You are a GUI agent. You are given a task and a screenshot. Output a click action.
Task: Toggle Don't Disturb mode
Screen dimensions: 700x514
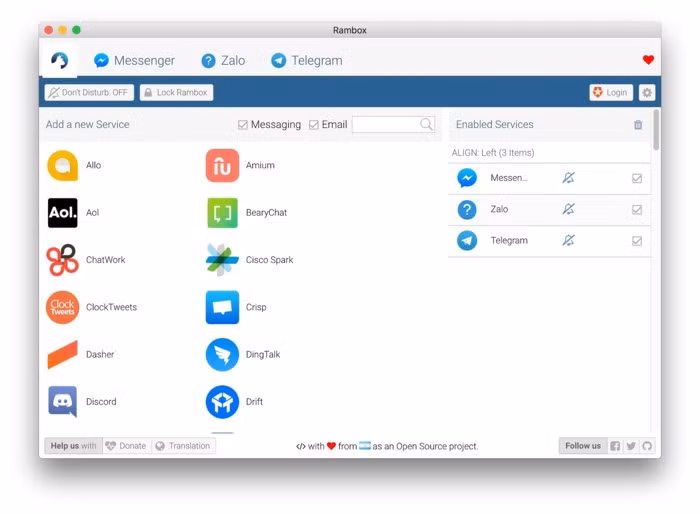click(89, 93)
